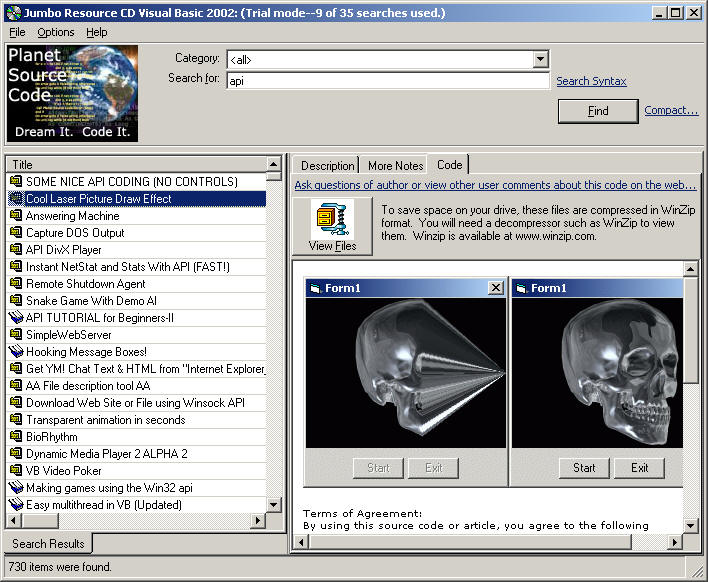Click icon beside Answering Machine entry

point(15,215)
